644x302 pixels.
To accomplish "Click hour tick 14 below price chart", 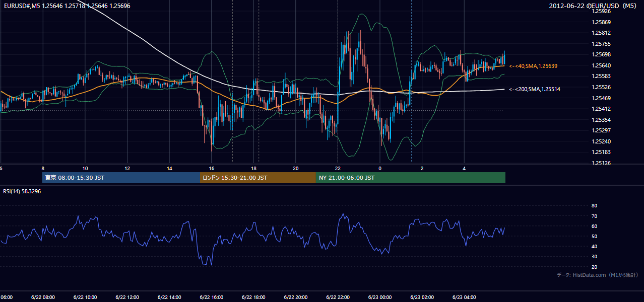I will tap(169, 168).
